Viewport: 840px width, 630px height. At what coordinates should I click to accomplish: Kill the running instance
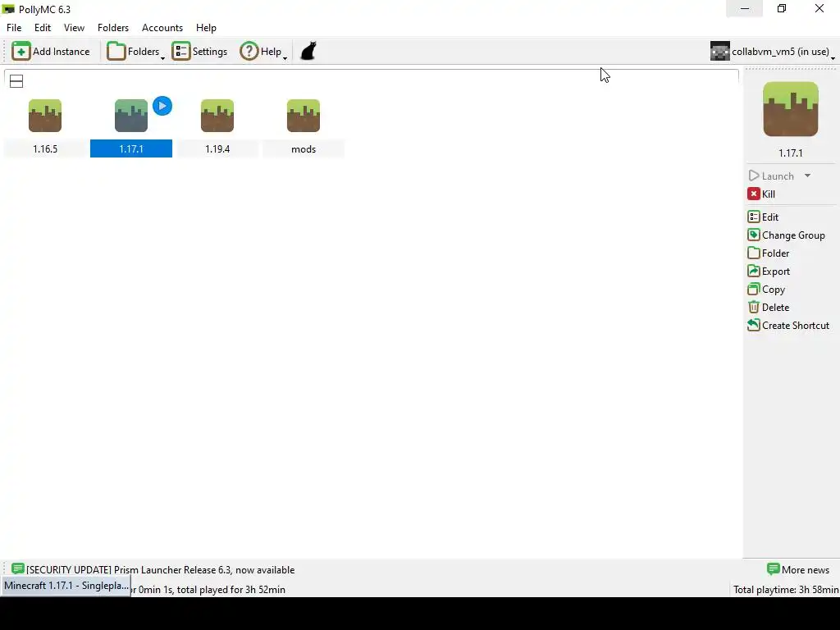tap(761, 194)
